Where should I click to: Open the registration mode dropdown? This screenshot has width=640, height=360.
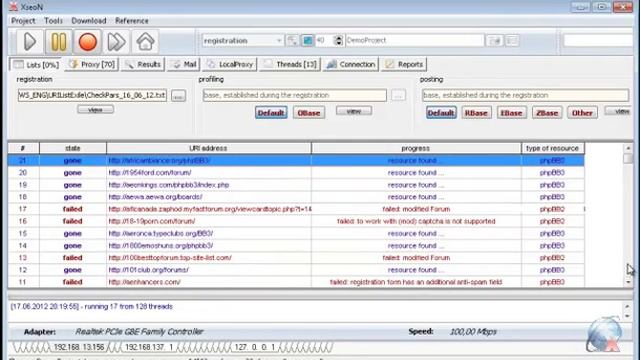coord(242,40)
